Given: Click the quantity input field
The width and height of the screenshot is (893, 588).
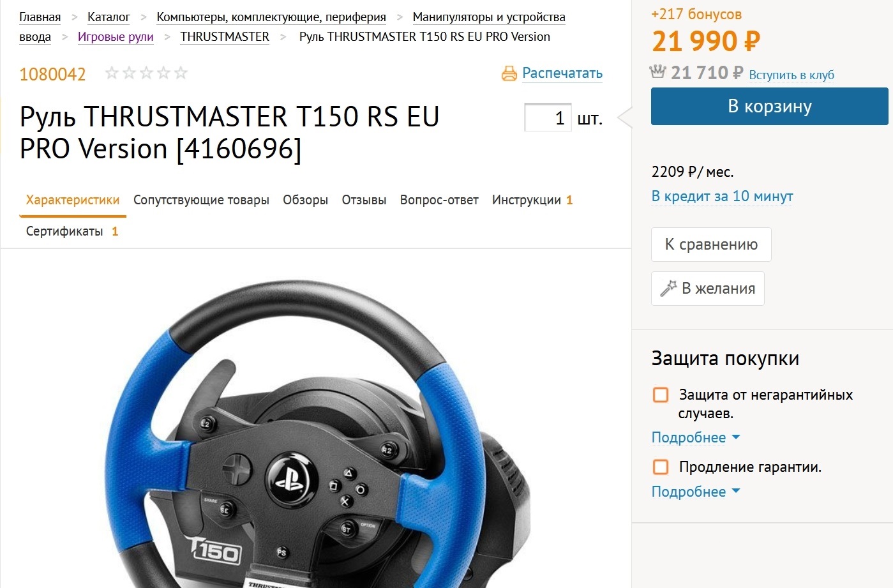Looking at the screenshot, I should (548, 117).
